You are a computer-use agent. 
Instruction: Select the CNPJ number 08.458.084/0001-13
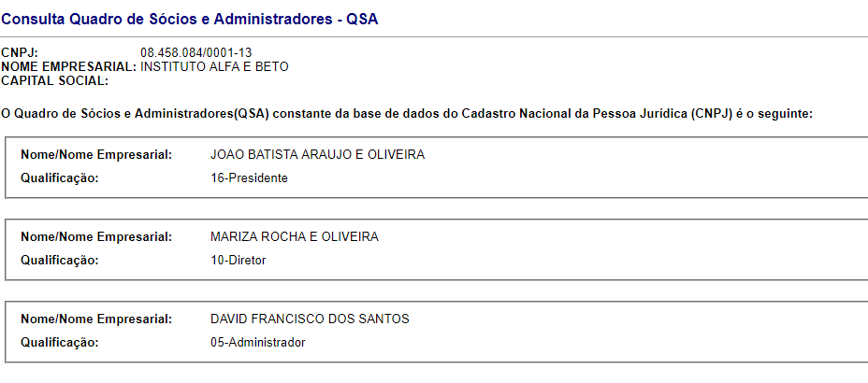pos(196,53)
